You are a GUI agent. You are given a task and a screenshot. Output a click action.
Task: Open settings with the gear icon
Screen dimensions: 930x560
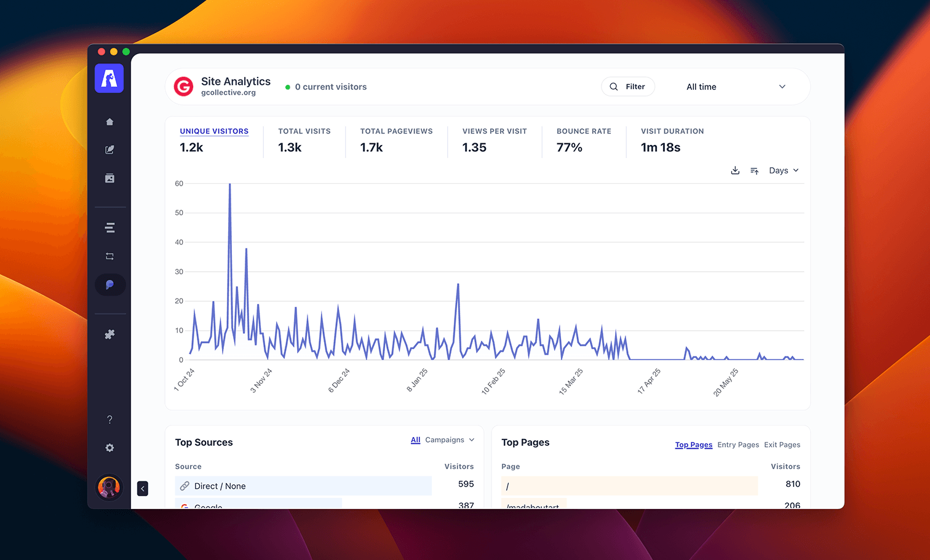point(109,448)
